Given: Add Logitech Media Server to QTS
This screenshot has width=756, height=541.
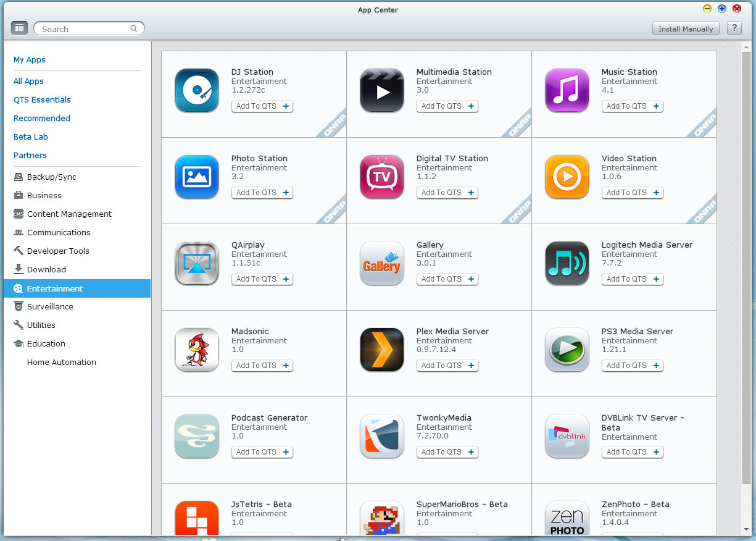Looking at the screenshot, I should (x=633, y=279).
